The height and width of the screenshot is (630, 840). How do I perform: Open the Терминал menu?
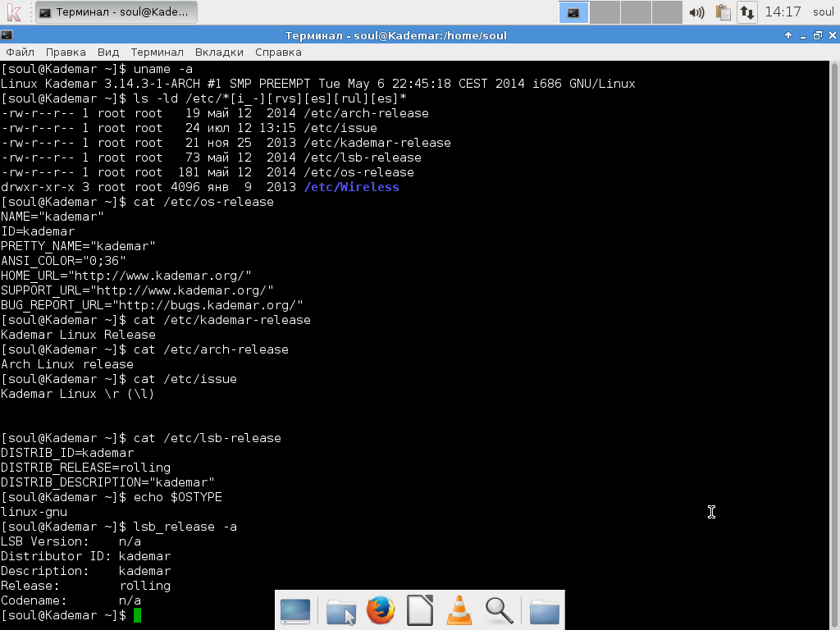(x=157, y=52)
